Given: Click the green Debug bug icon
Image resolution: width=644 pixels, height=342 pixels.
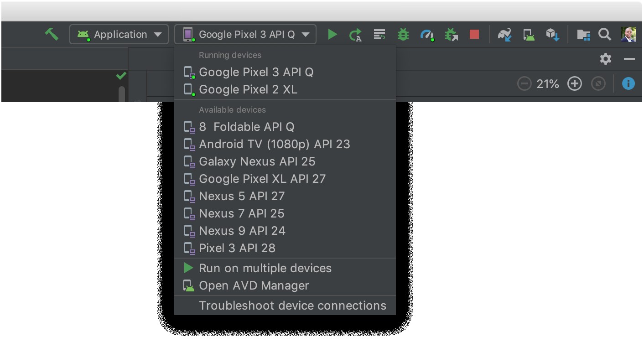Looking at the screenshot, I should [x=403, y=35].
